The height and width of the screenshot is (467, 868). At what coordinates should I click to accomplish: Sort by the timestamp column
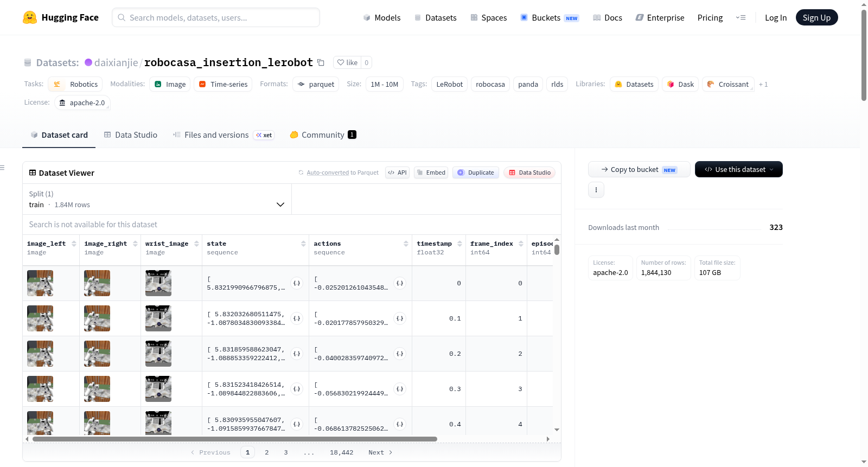[x=459, y=244]
